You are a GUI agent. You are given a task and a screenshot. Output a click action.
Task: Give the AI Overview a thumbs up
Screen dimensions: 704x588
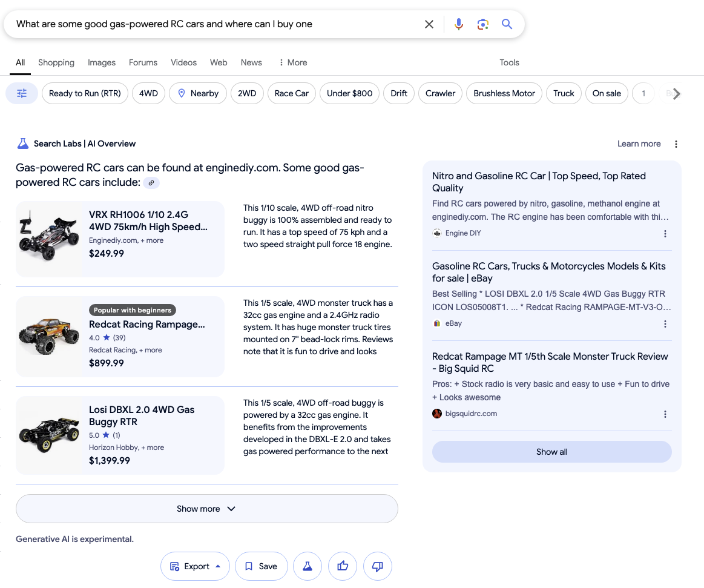343,566
